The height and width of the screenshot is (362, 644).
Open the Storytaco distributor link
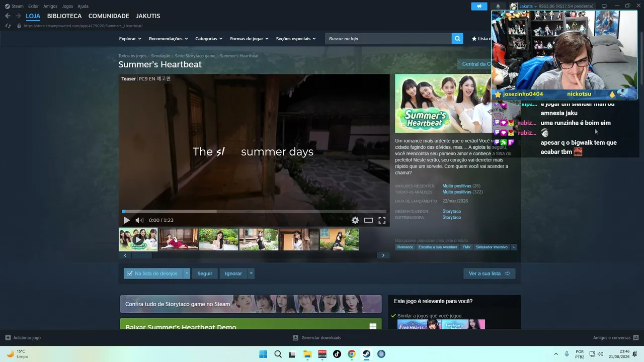(x=452, y=218)
